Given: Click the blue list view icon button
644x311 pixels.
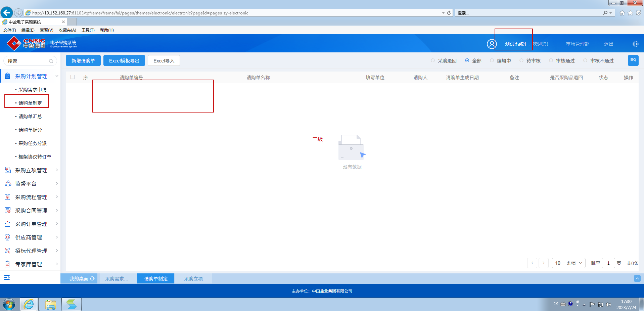Looking at the screenshot, I should (633, 60).
